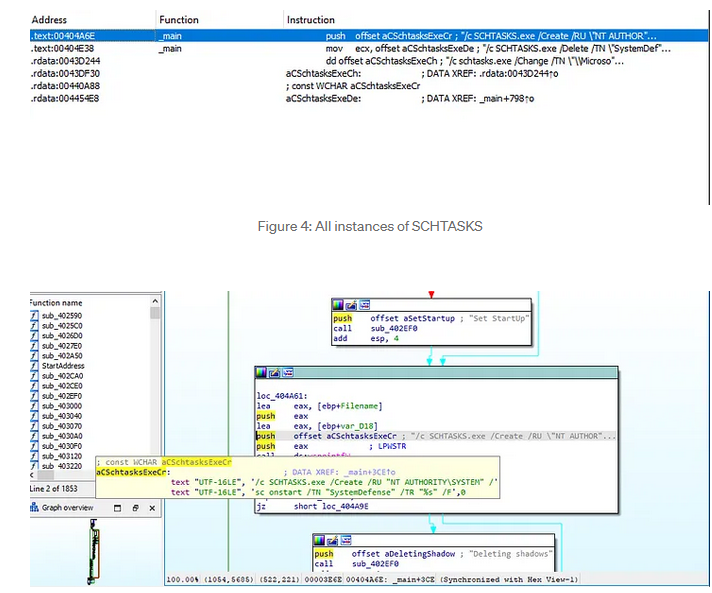Select sub_4030F0 in the function list
The width and height of the screenshot is (712, 593).
[62, 446]
